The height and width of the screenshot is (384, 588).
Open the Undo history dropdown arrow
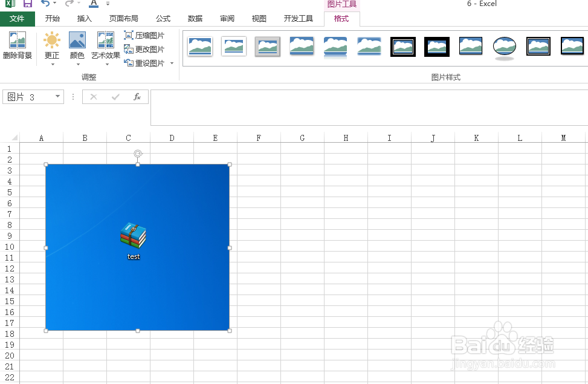[x=55, y=4]
